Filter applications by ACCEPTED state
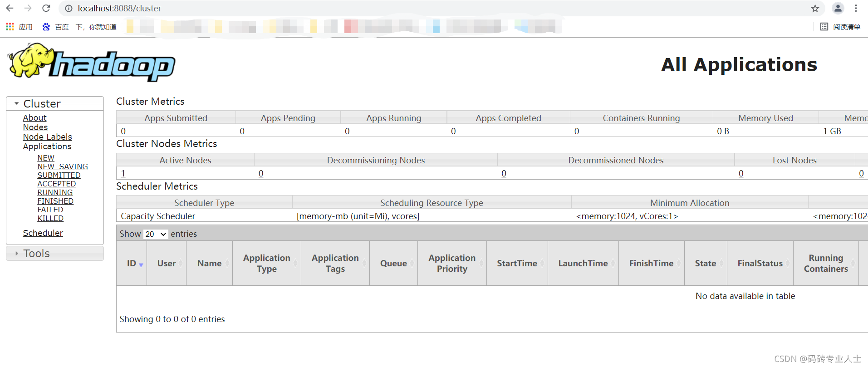 click(57, 184)
